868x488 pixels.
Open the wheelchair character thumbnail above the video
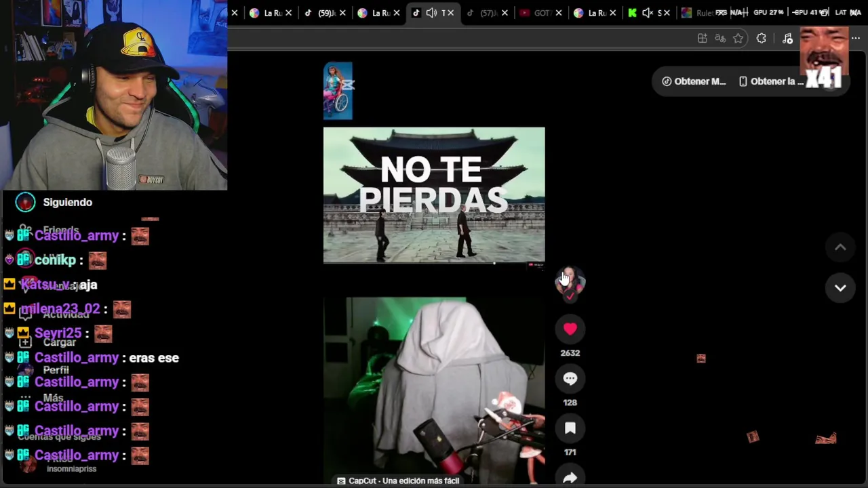coord(338,91)
